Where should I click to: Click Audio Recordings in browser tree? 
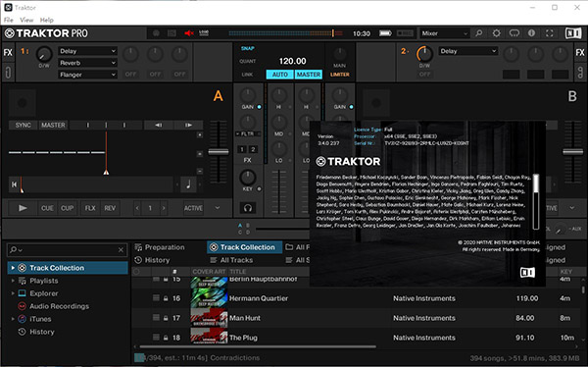pyautogui.click(x=59, y=306)
